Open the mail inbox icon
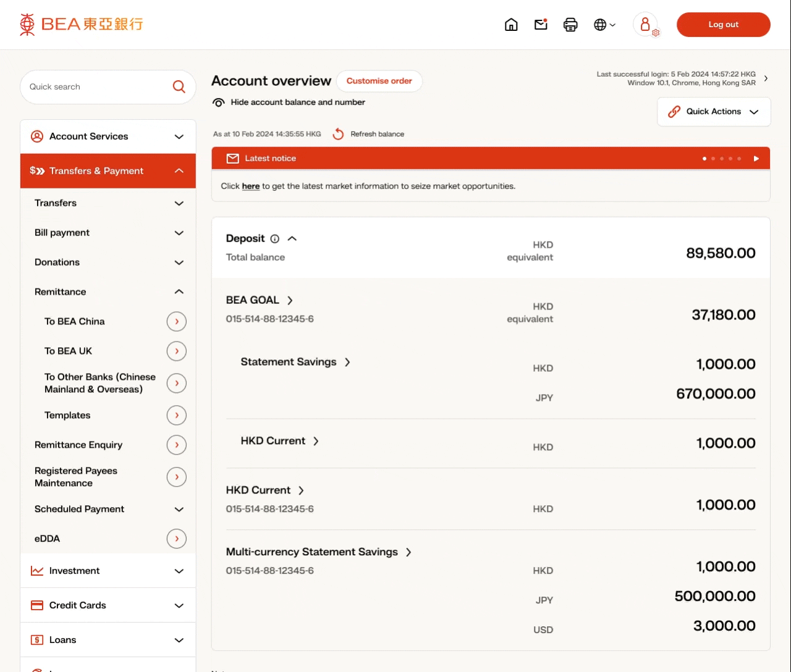This screenshot has height=672, width=791. coord(541,25)
